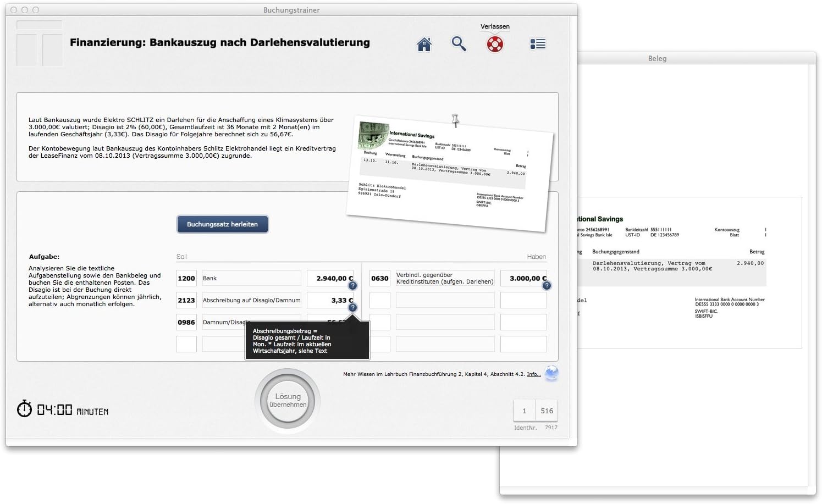Click the globe icon beside the Info link
Image resolution: width=822 pixels, height=504 pixels.
551,373
